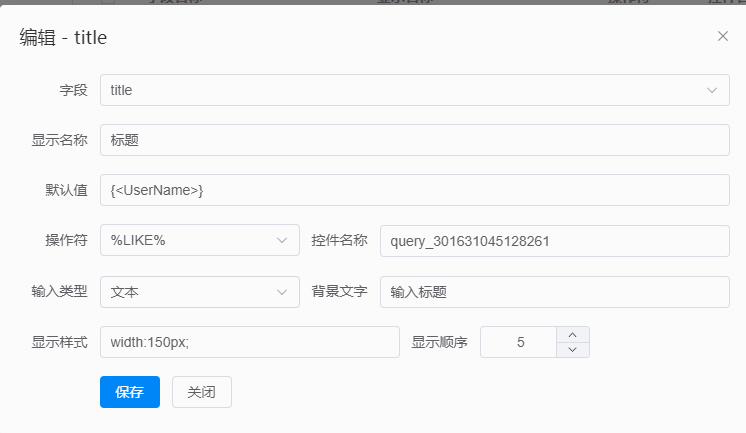Click the 显示顺序 label text

[440, 342]
